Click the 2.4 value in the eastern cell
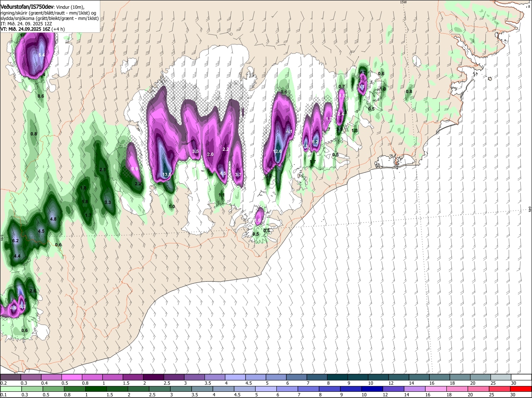The width and height of the screenshot is (532, 398). pos(340,114)
